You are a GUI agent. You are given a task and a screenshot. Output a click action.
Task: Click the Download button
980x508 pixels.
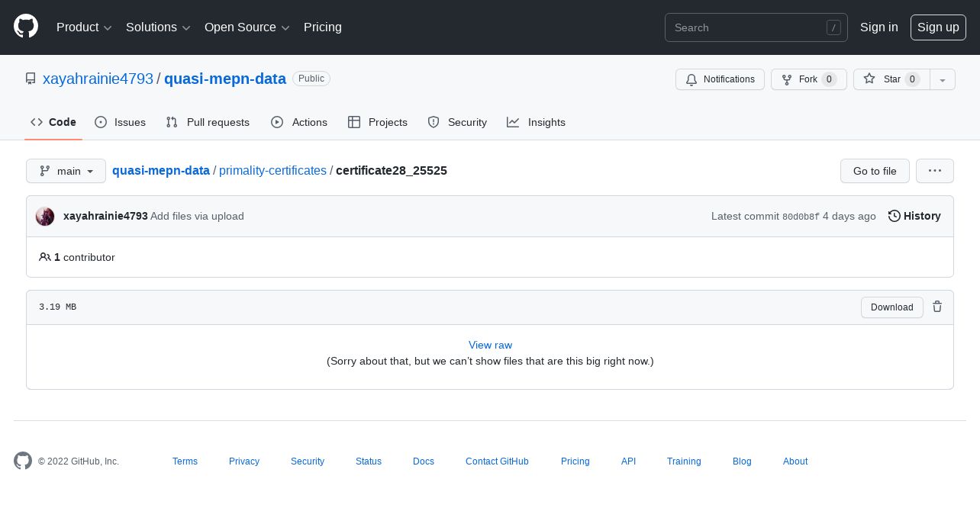coord(892,307)
